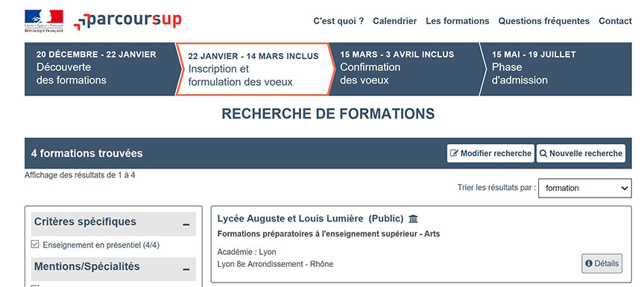Open the Trier les résultats par dropdown
Viewport: 644px width, 287px height.
pos(585,188)
